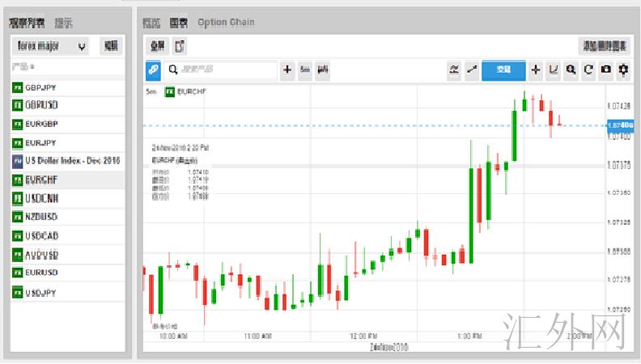
Task: Select NZDUSD in the watchlist
Action: 68,217
